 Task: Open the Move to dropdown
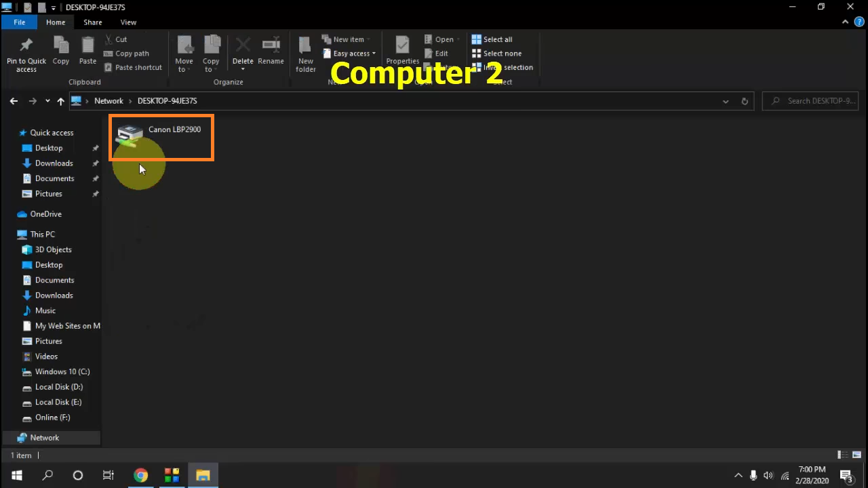(x=184, y=54)
